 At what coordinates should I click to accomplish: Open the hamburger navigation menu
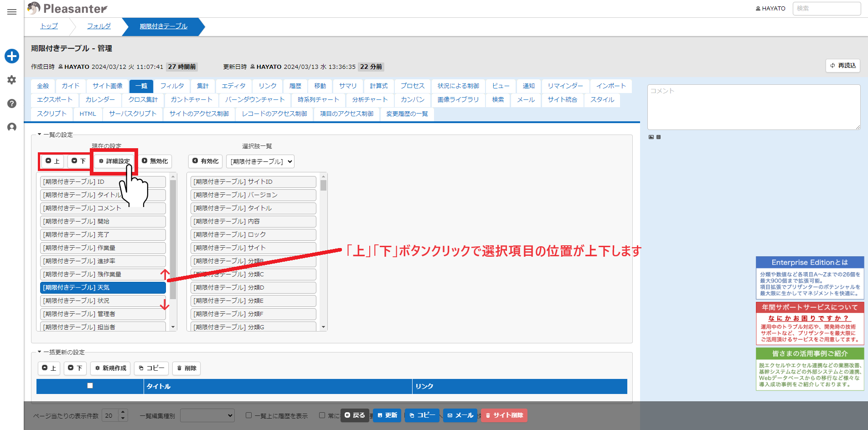point(12,12)
